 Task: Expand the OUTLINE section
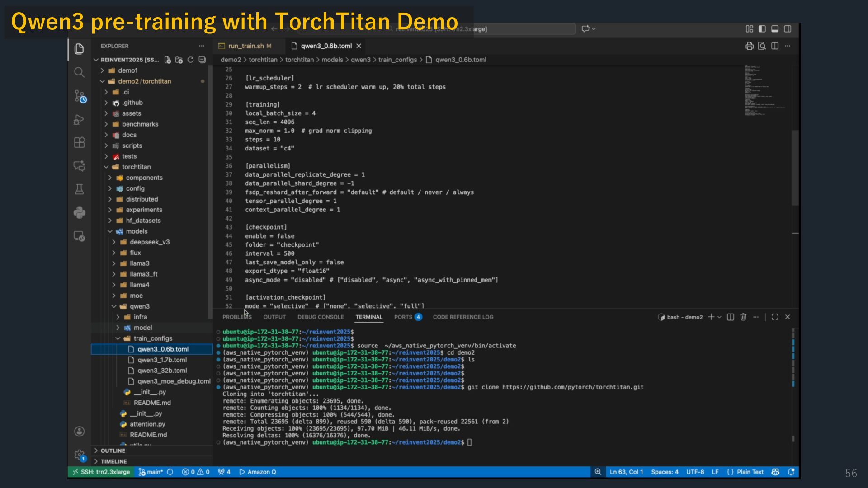coord(113,450)
